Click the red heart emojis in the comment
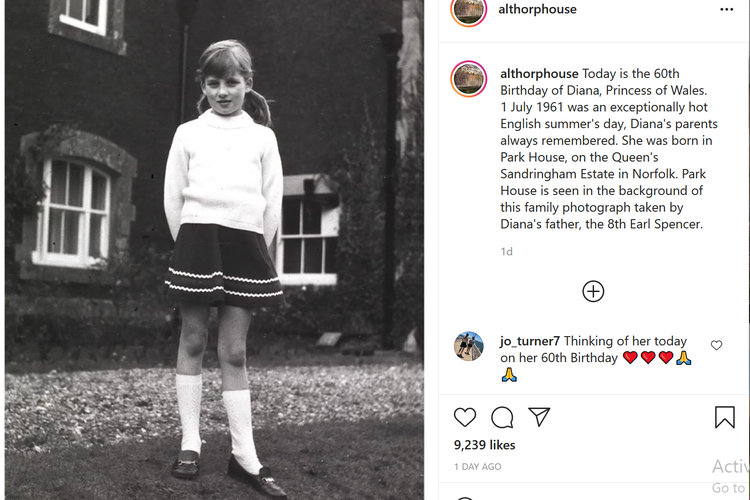Viewport: 750px width, 500px height. pos(648,358)
